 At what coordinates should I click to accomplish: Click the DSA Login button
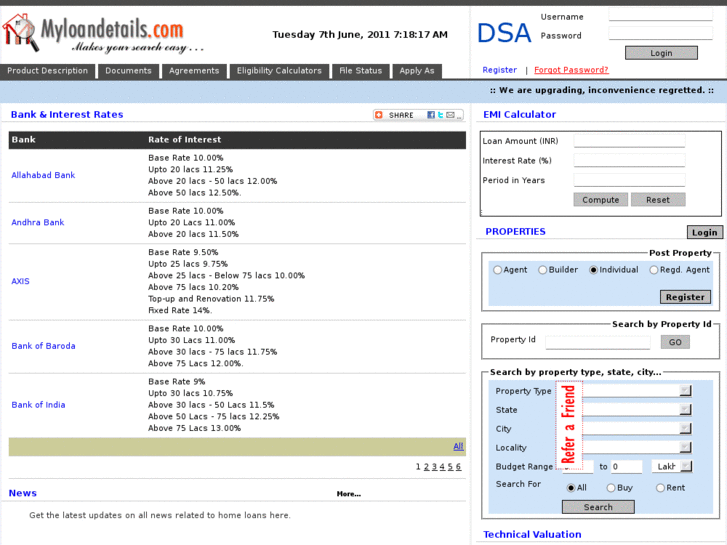tap(661, 53)
